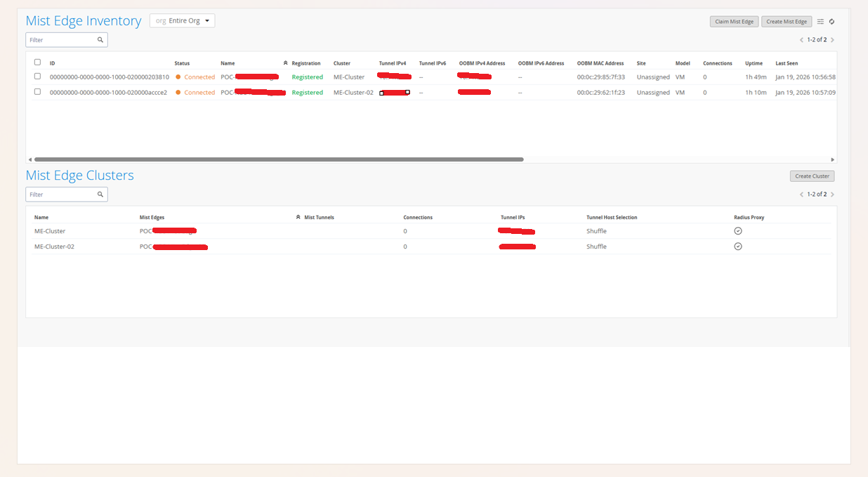Viewport: 868px width, 477px height.
Task: Click uptime value 1h 10m
Action: pyautogui.click(x=756, y=93)
